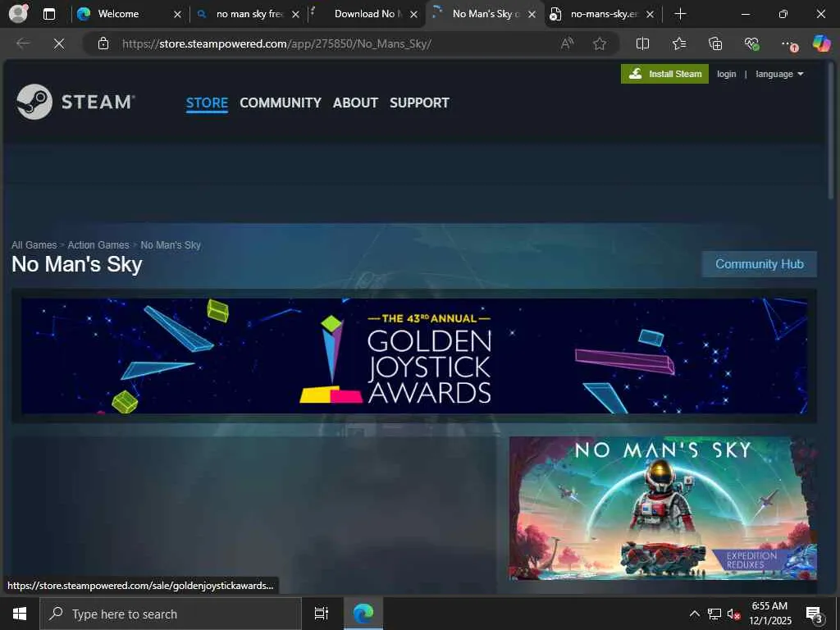Open the muted volume tray icon
This screenshot has width=840, height=630.
click(733, 614)
